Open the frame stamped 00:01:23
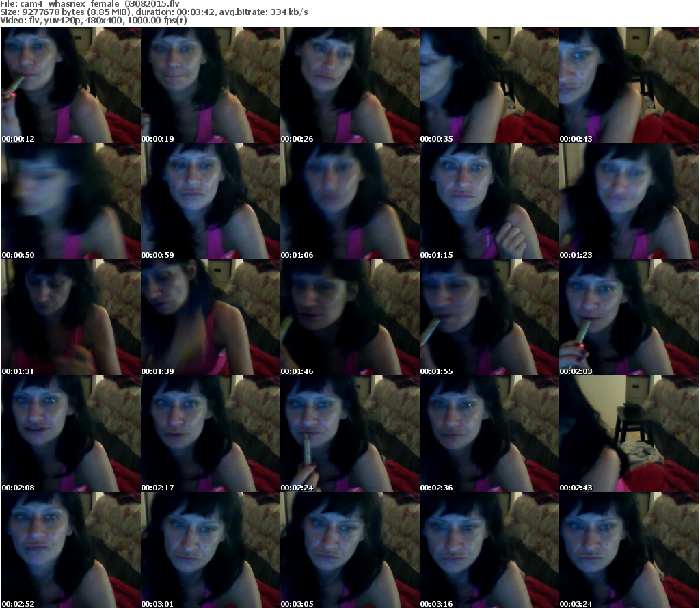The width and height of the screenshot is (700, 608). (629, 201)
